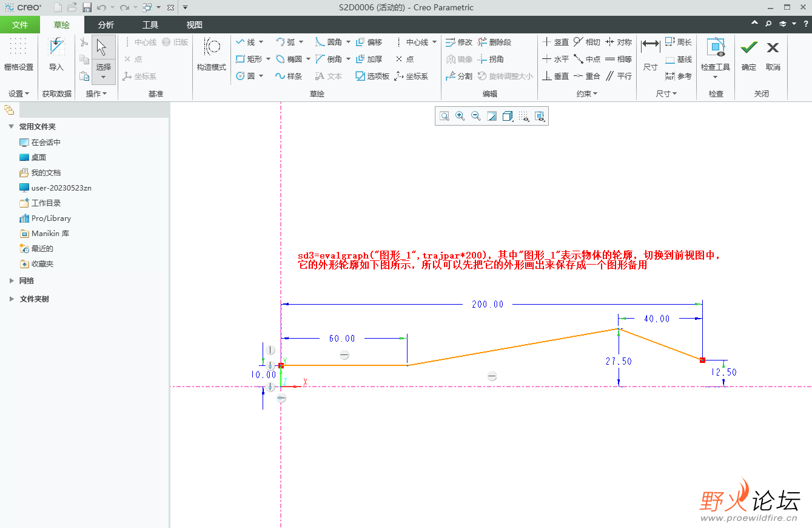Open the 矩形 rectangle type dropdown arrow
Viewport: 812px width, 528px height.
click(269, 59)
